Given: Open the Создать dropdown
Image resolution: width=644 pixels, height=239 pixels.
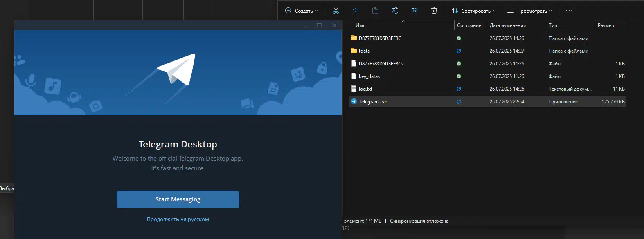Looking at the screenshot, I should click(302, 11).
